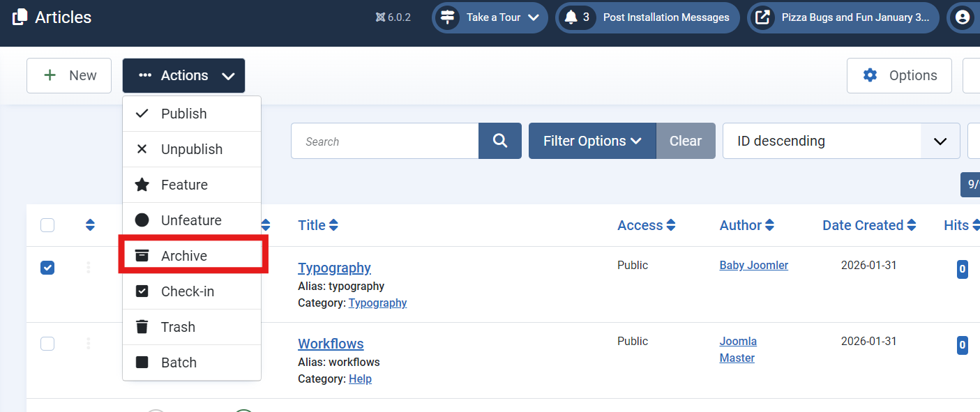The width and height of the screenshot is (980, 412).
Task: Select Feature in the Actions menu
Action: 192,185
